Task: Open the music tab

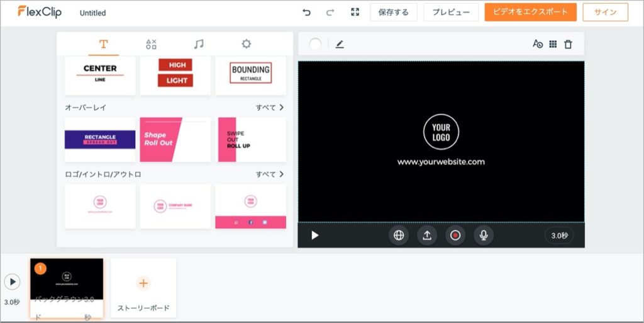Action: pos(199,44)
